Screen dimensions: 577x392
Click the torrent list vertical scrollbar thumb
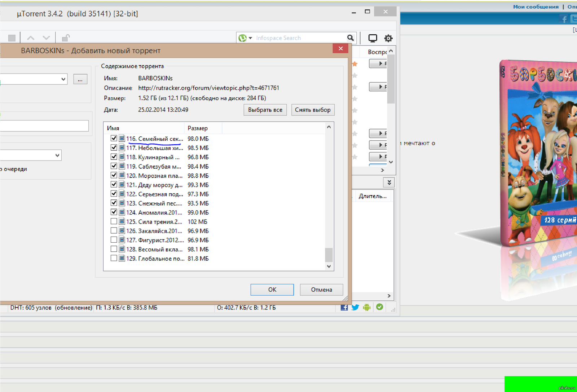pos(391,79)
